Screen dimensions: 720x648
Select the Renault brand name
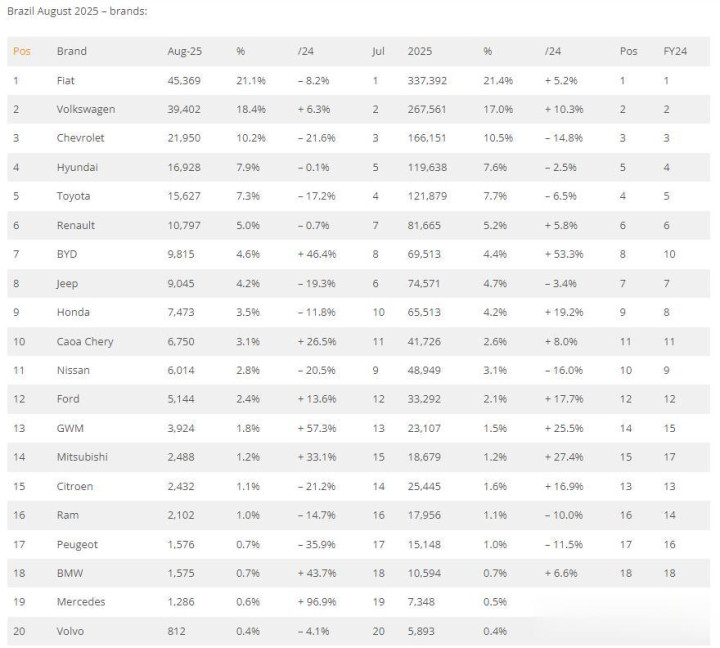76,225
